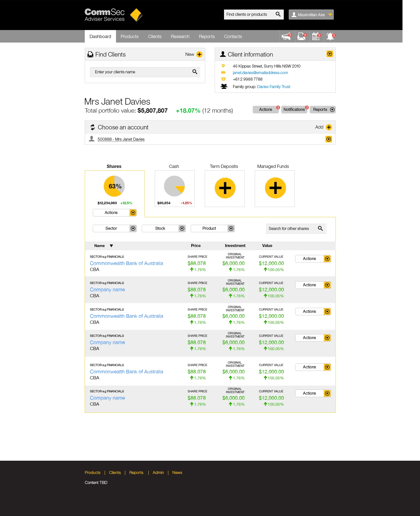Expand details for account 500888
This screenshot has width=420, height=516.
point(329,139)
